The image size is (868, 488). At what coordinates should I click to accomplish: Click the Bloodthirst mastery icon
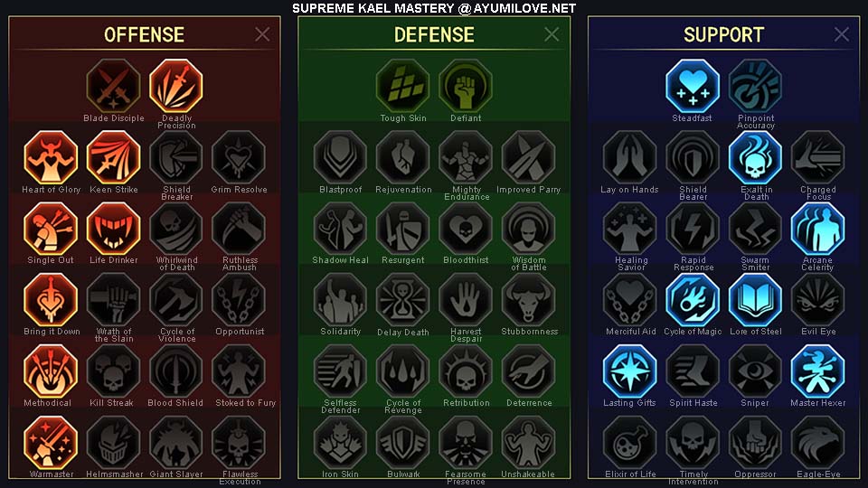466,229
